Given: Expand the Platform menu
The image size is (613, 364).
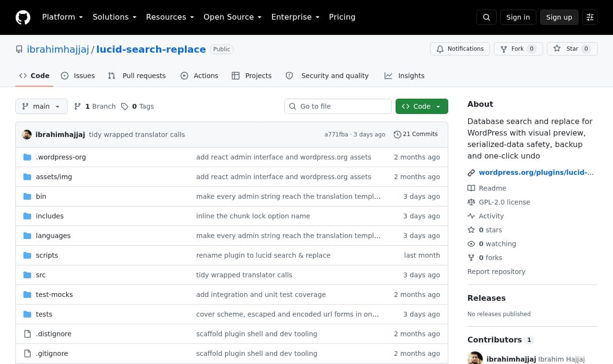Looking at the screenshot, I should click(62, 17).
